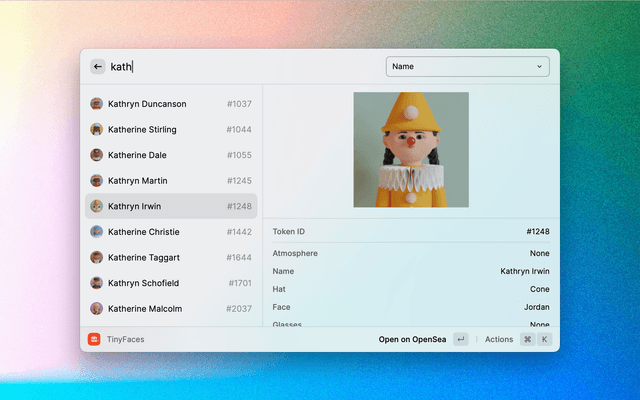
Task: Click the Token ID #1248 row
Action: (x=410, y=231)
